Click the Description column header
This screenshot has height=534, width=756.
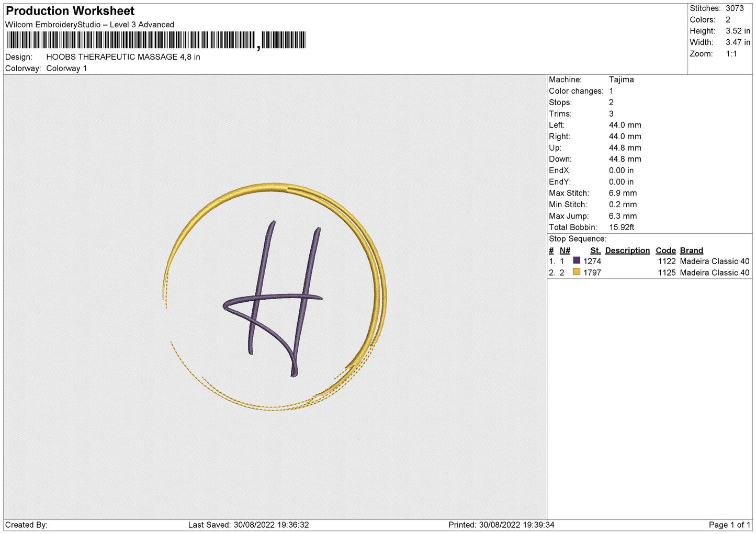pyautogui.click(x=627, y=251)
